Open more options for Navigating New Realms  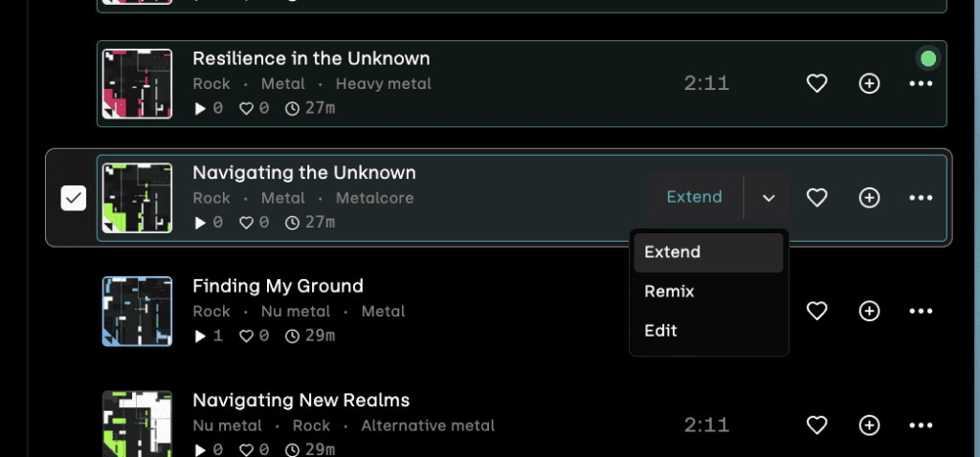click(921, 424)
